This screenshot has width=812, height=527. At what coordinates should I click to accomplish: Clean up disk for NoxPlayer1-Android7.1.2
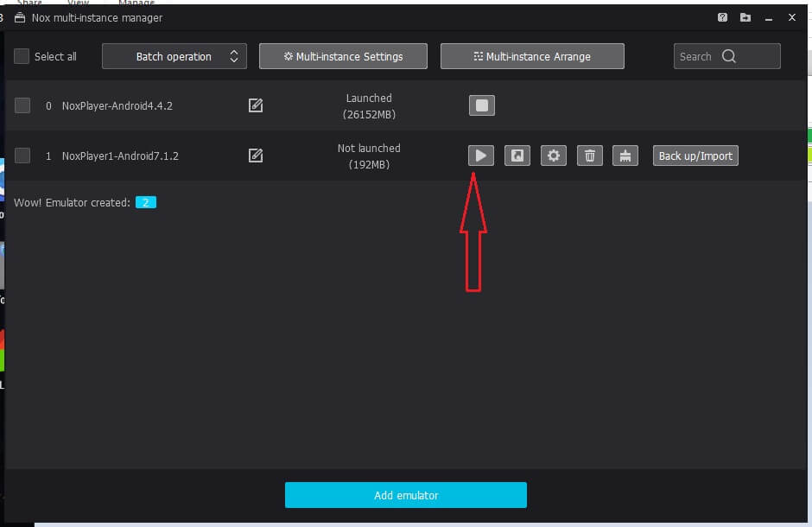click(x=625, y=156)
